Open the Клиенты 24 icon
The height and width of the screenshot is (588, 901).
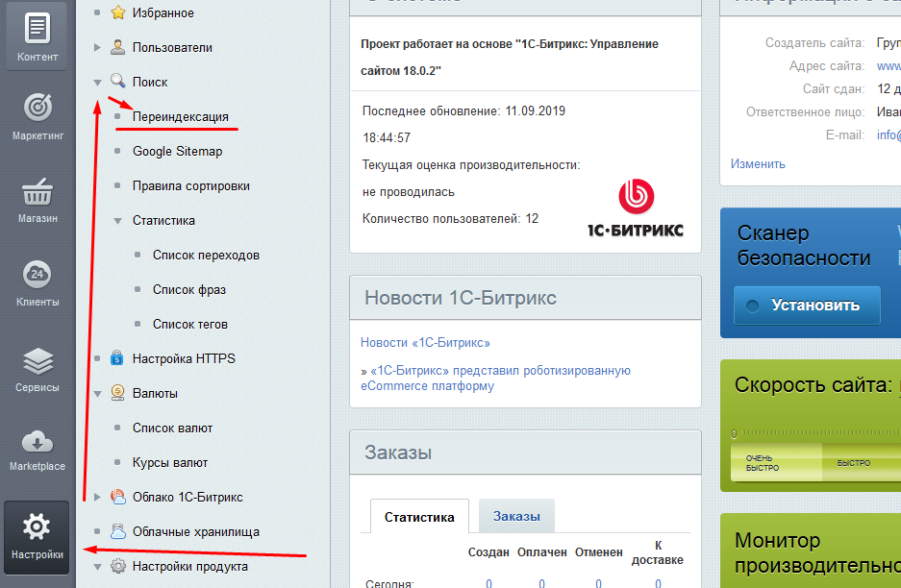pyautogui.click(x=38, y=275)
